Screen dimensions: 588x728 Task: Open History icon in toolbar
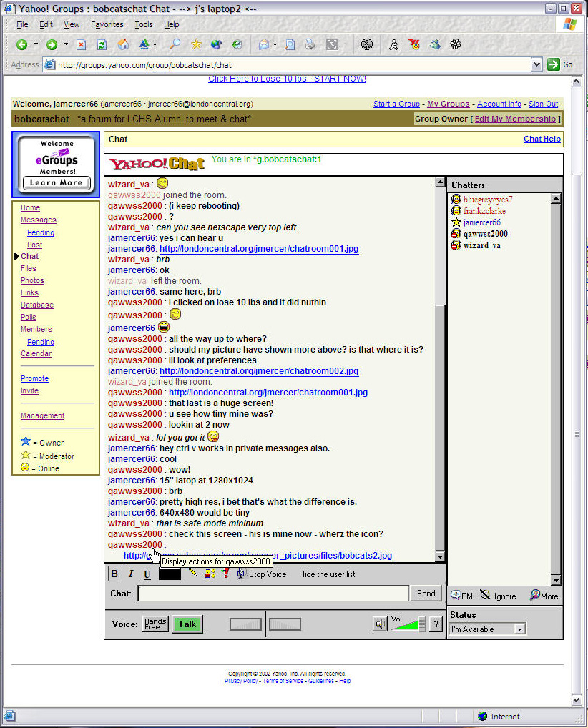237,44
